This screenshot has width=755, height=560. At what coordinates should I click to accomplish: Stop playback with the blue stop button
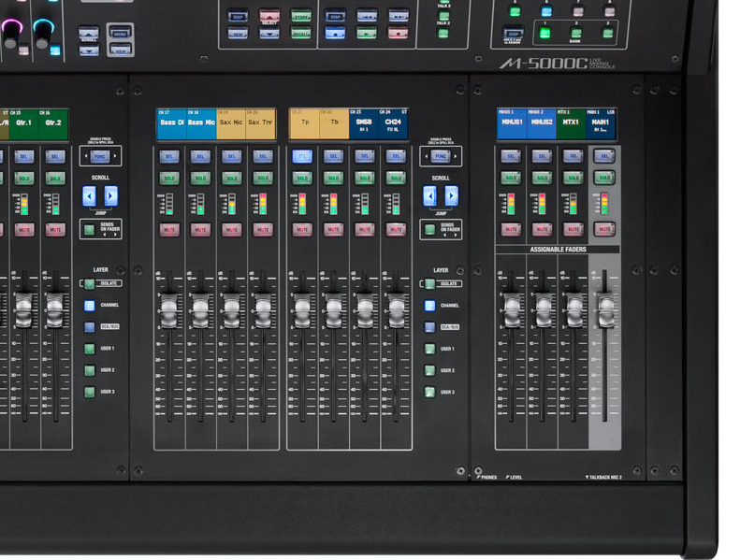[x=335, y=33]
